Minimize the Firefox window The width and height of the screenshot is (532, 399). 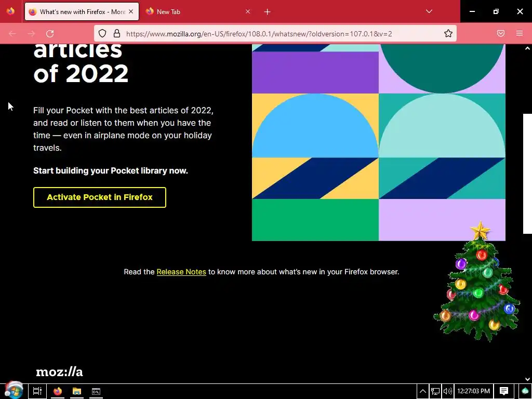pos(472,11)
